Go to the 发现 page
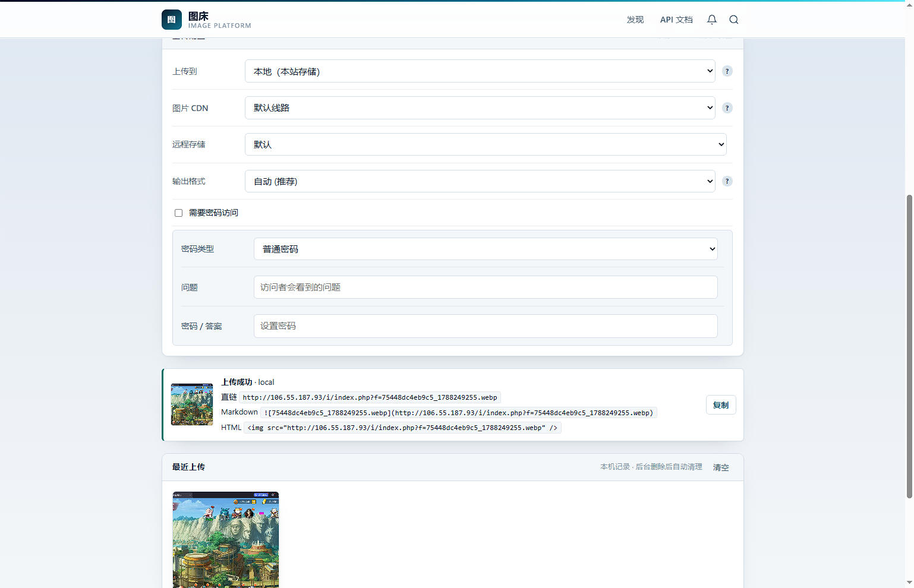This screenshot has height=588, width=914. (x=635, y=20)
